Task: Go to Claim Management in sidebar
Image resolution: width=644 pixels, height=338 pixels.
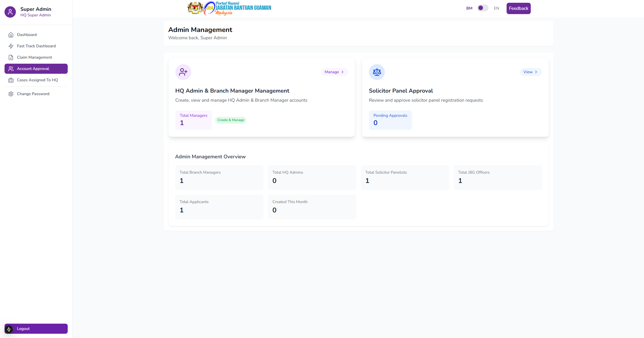Action: click(34, 57)
